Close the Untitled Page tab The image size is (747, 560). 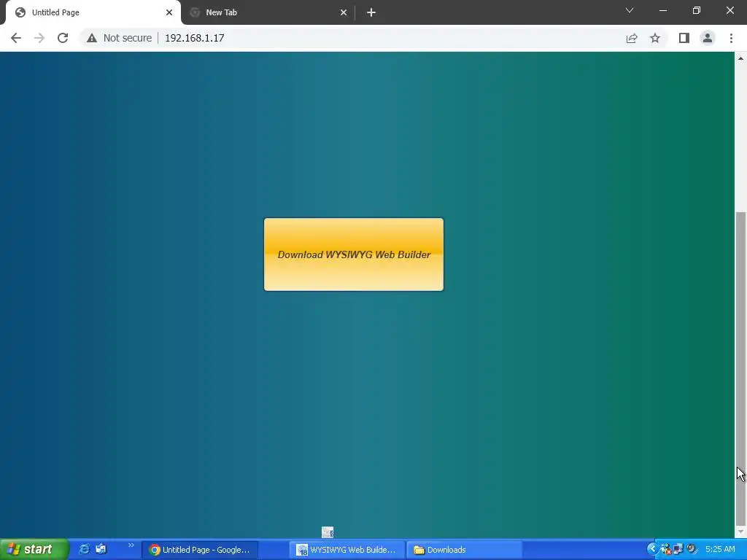pos(169,12)
